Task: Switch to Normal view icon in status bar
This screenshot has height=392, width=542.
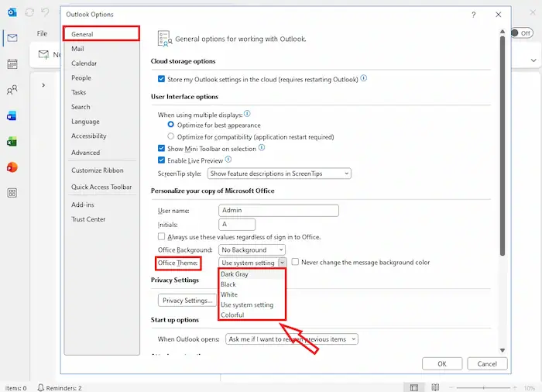Action: [x=413, y=387]
